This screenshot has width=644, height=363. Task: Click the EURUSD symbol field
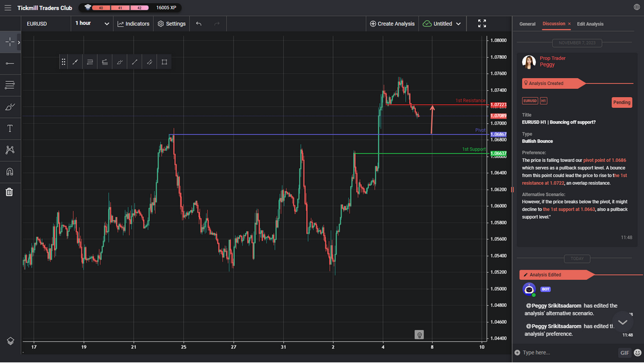[x=46, y=23]
